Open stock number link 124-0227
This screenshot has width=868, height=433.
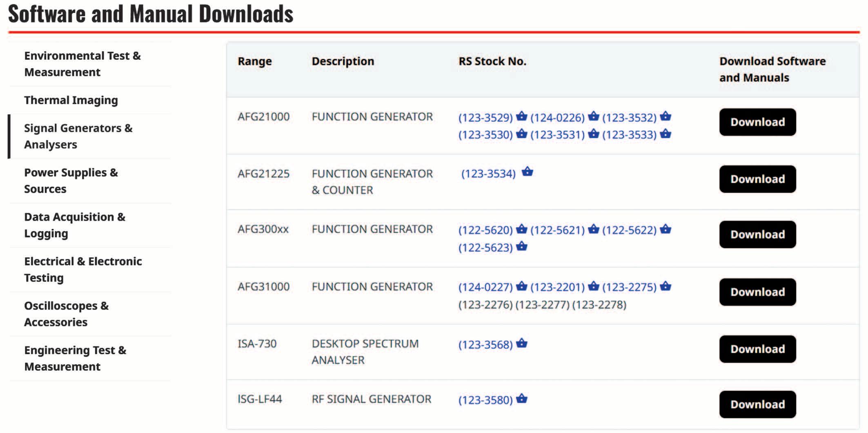[485, 288]
